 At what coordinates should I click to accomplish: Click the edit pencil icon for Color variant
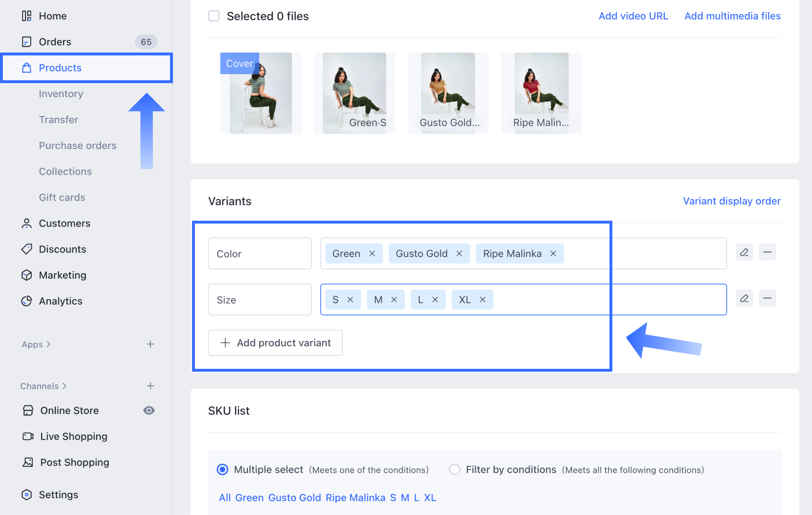[744, 252]
